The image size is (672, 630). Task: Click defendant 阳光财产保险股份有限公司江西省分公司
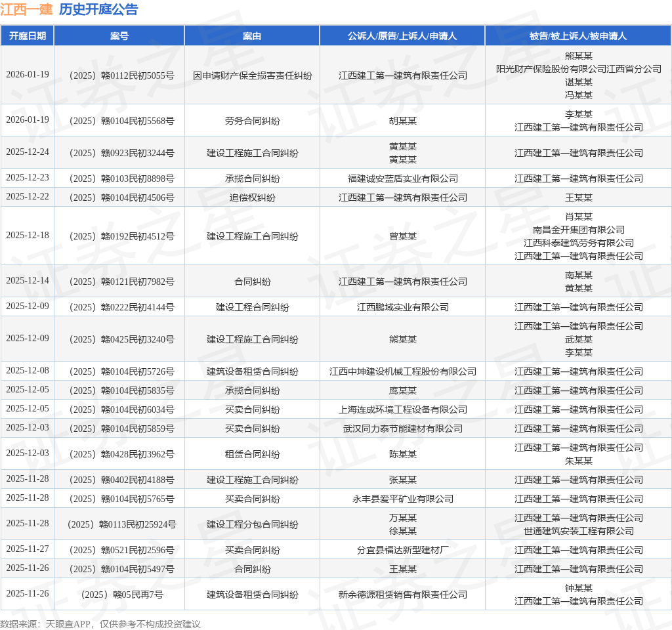pos(579,69)
